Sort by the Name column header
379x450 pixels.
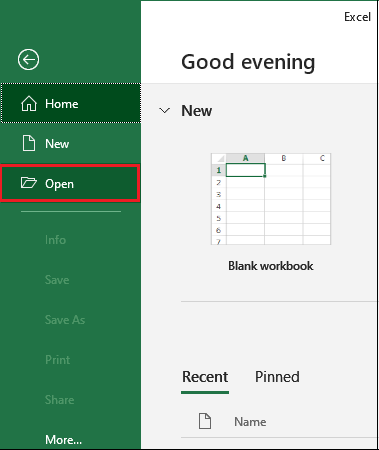250,422
